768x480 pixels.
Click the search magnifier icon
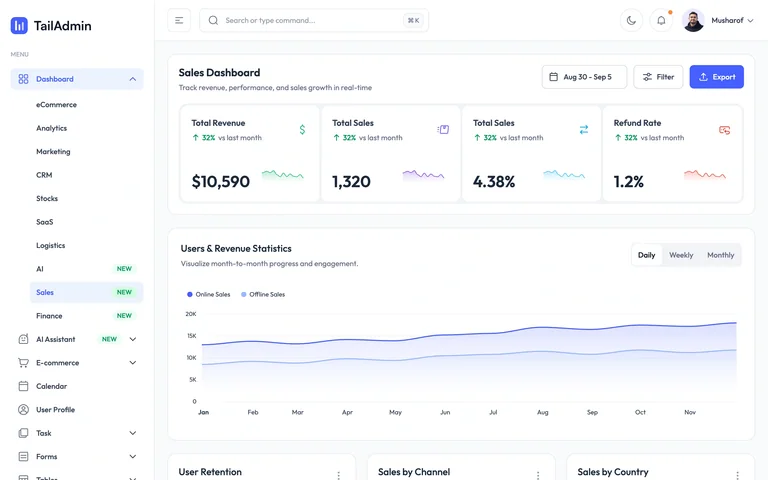[213, 21]
